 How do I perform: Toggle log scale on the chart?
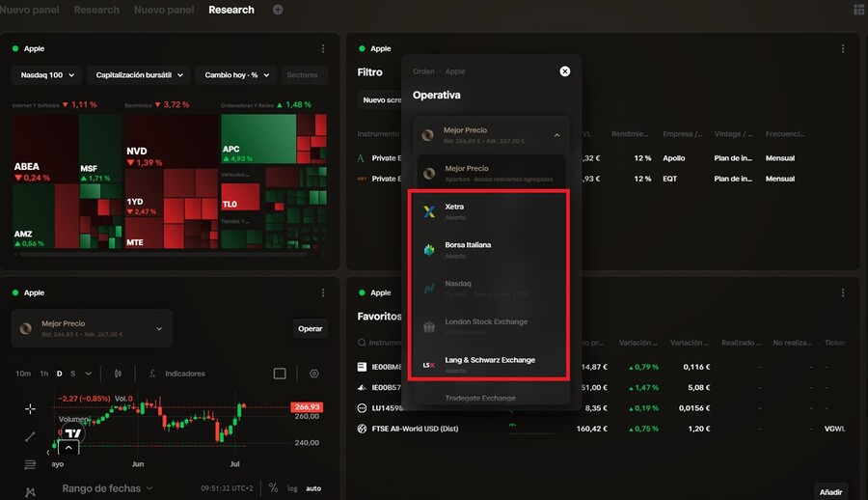point(292,488)
